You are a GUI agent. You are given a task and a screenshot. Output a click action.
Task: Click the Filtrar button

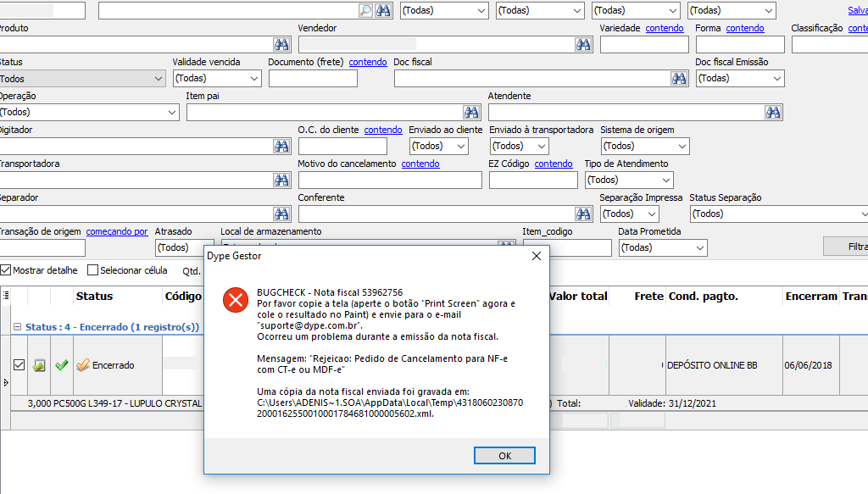click(846, 247)
